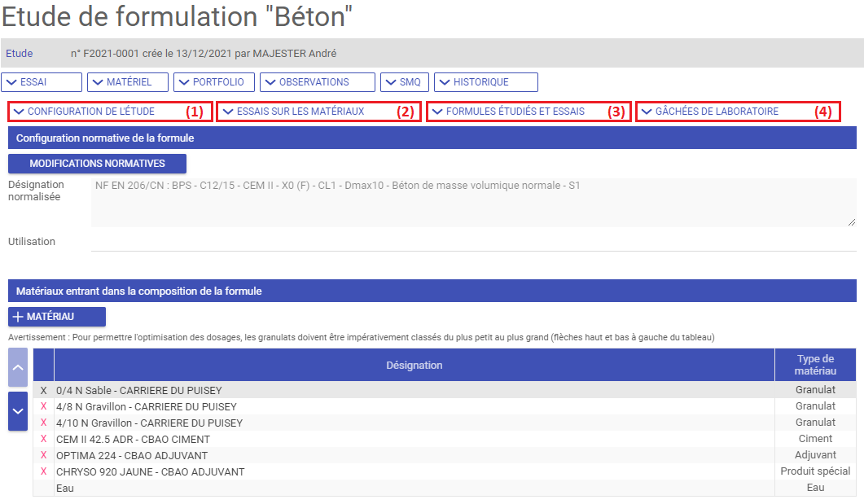Open the OBSERVATIONS dropdown
The height and width of the screenshot is (504, 864).
tap(318, 82)
